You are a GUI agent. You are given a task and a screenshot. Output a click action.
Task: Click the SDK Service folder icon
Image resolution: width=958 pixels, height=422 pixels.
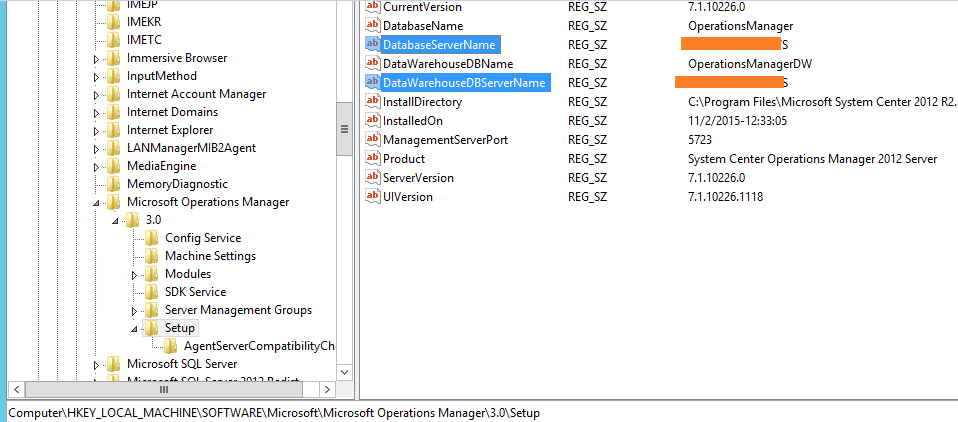(x=152, y=293)
